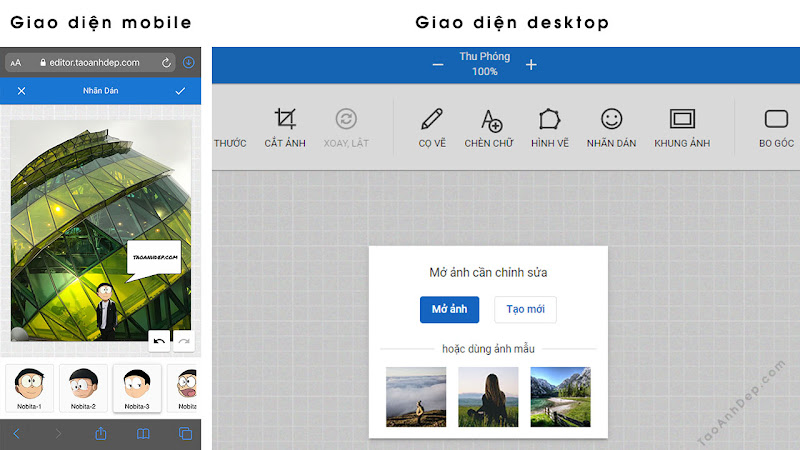This screenshot has height=450, width=800.
Task: Zoom out with the minus icon
Action: click(438, 65)
